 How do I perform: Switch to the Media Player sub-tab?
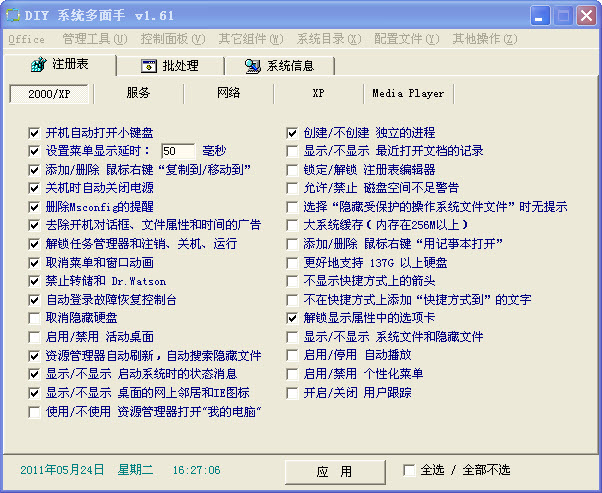tap(408, 93)
